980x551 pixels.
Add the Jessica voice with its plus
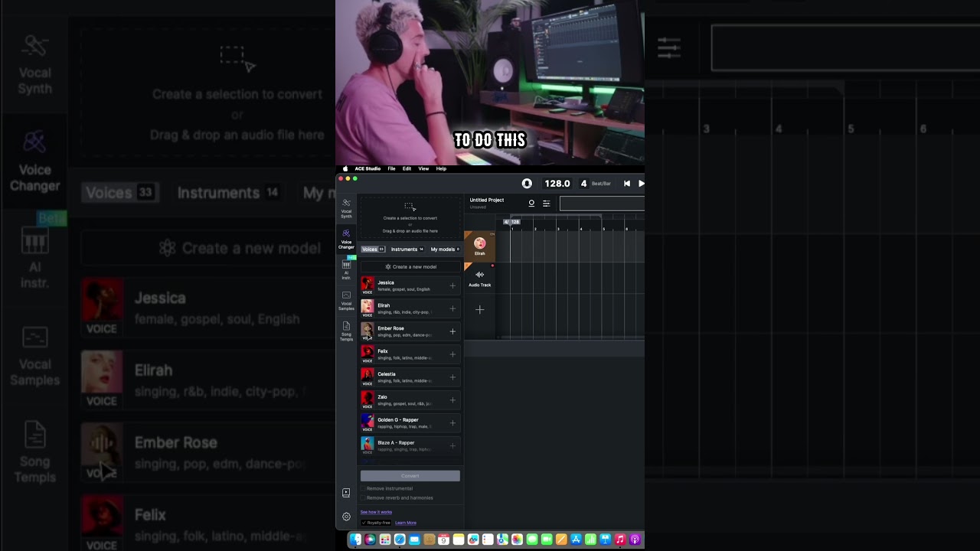pyautogui.click(x=452, y=285)
